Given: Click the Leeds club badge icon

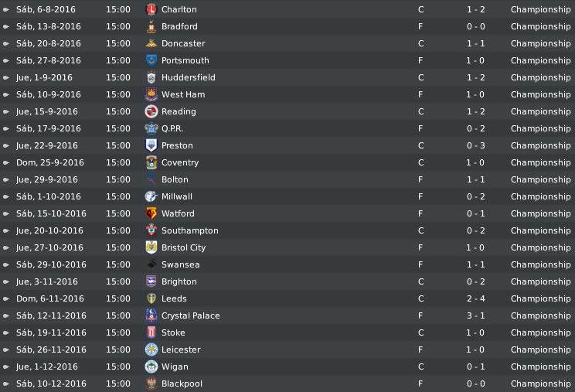Looking at the screenshot, I should [151, 298].
